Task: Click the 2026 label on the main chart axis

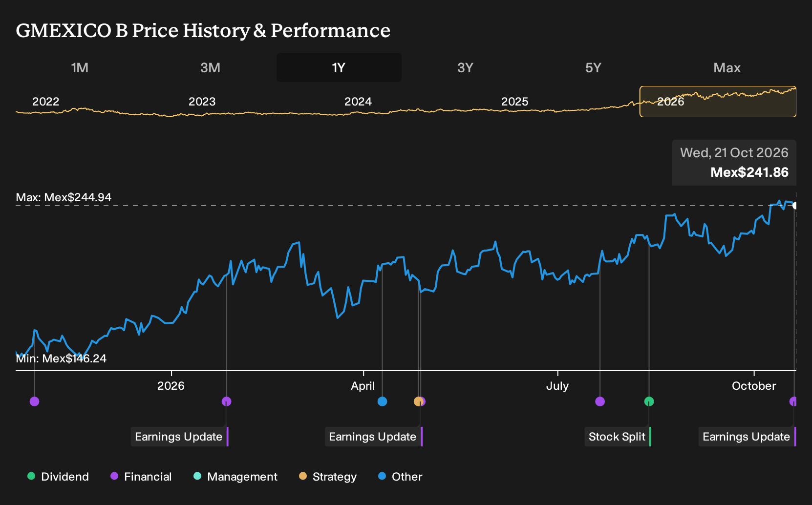Action: coord(171,386)
